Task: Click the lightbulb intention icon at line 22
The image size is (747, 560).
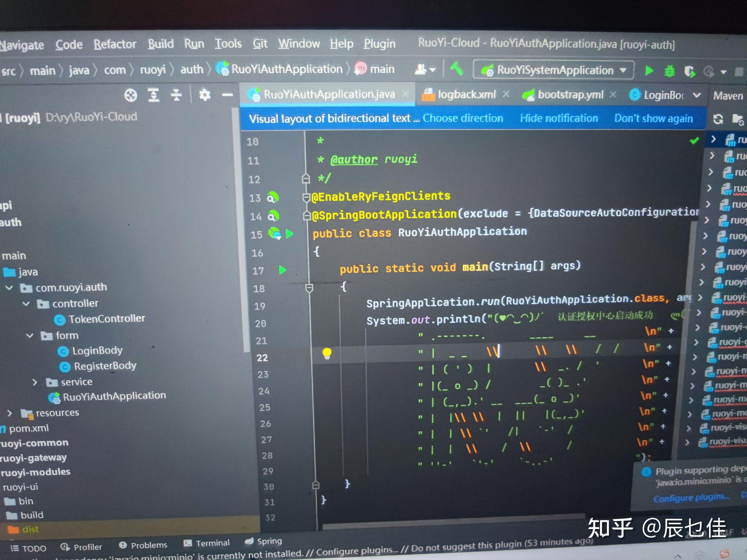Action: coord(327,353)
